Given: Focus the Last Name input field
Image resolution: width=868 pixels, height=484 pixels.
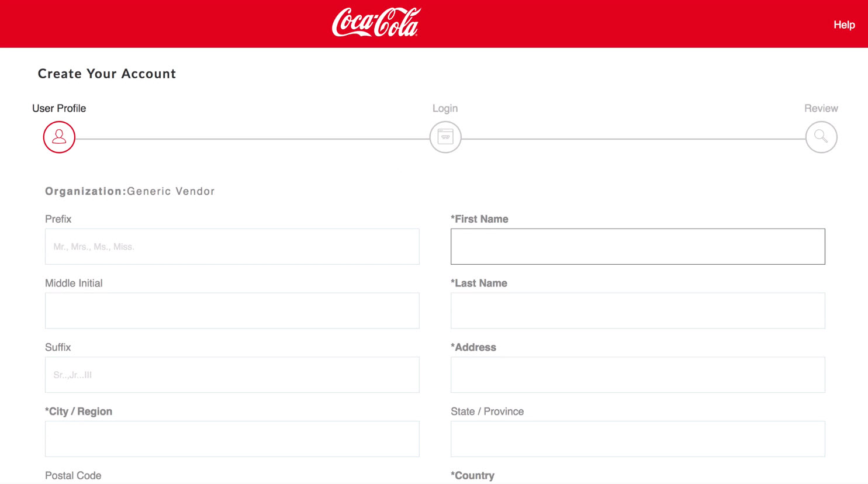Looking at the screenshot, I should click(x=638, y=311).
